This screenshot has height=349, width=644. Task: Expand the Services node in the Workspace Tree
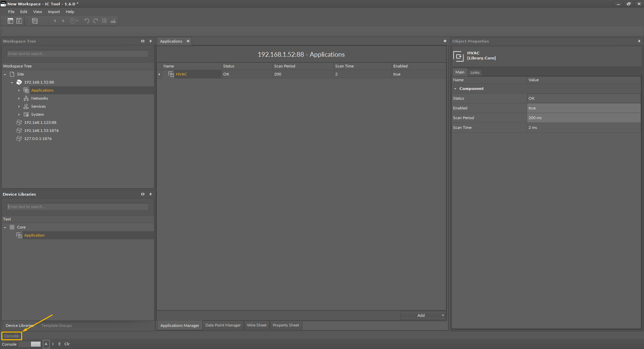(x=19, y=106)
